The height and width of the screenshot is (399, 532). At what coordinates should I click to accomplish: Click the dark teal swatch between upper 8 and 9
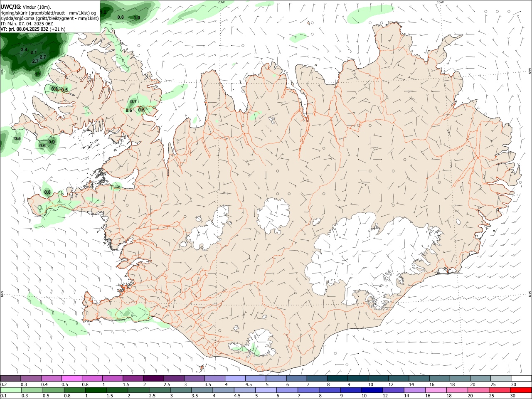tap(337, 379)
